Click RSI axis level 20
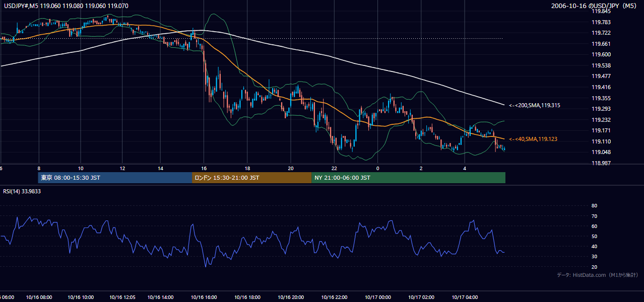The width and height of the screenshot is (644, 302). [x=594, y=267]
